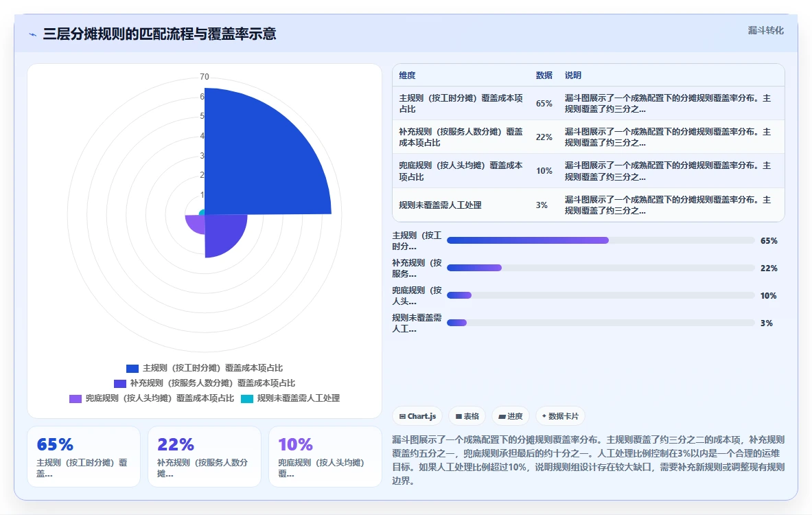Click the 3% value in the table
The width and height of the screenshot is (812, 515).
(542, 205)
